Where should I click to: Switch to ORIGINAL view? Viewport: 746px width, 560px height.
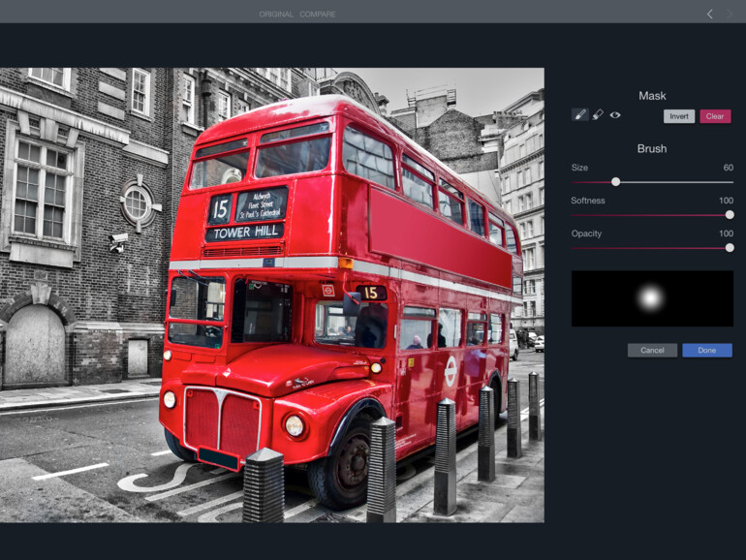point(276,15)
